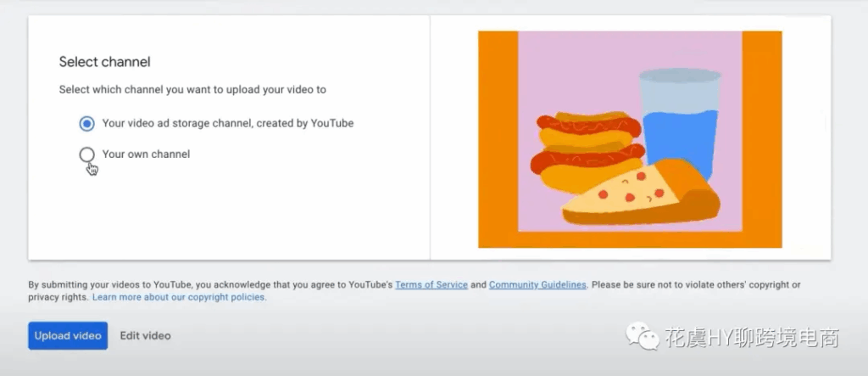Follow 'Learn more about our copyright policies' link

[x=179, y=298]
